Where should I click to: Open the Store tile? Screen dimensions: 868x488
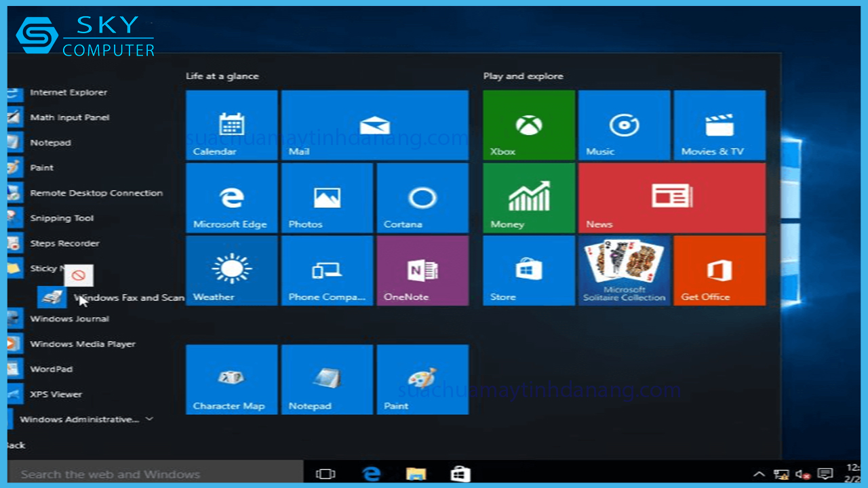point(529,270)
